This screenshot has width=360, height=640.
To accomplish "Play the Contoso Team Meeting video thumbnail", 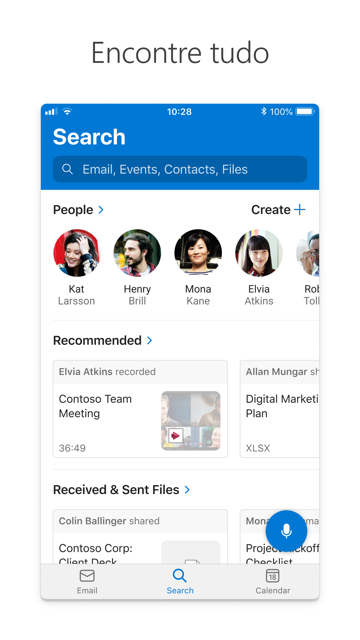I will tap(191, 420).
